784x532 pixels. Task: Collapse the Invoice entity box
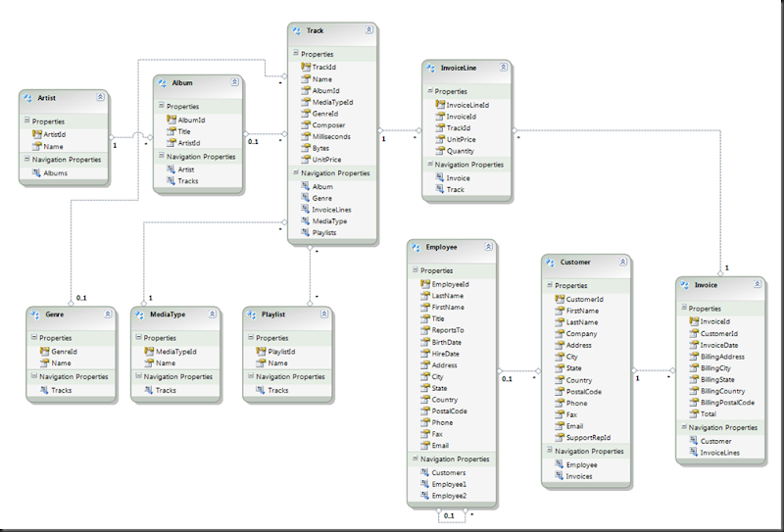pyautogui.click(x=758, y=284)
